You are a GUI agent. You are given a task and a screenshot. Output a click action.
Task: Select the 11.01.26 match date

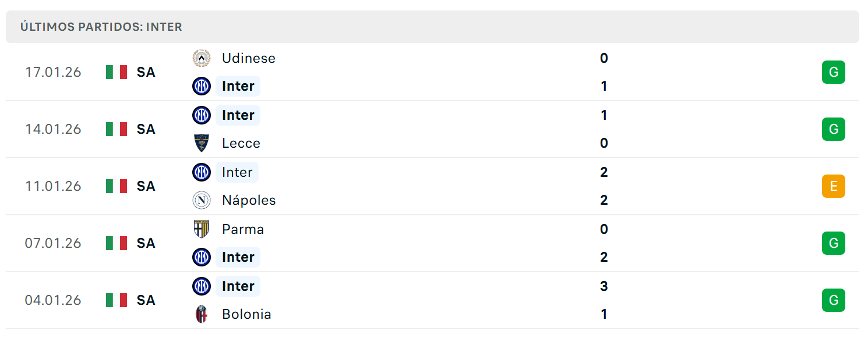53,186
